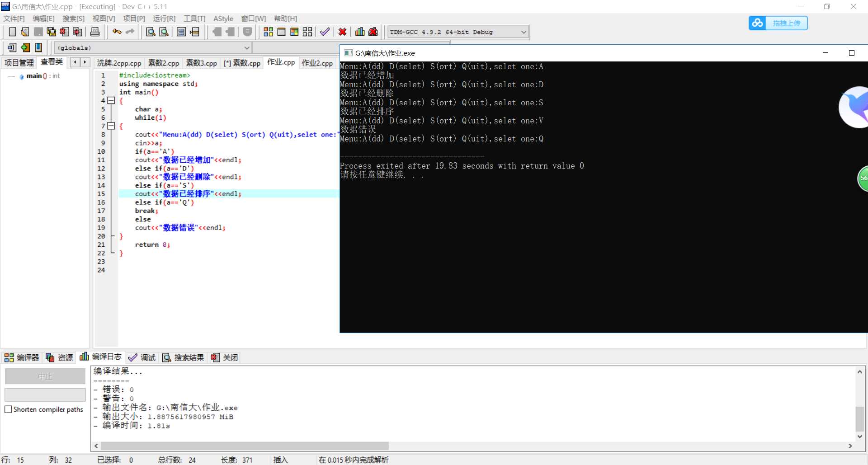Viewport: 868px width, 465px height.
Task: Switch to the 素数3.cpp editor tab
Action: pos(202,63)
